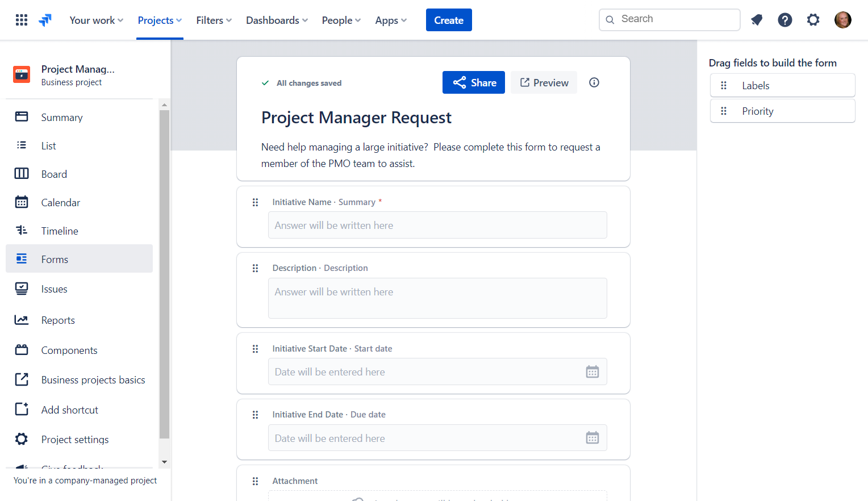Viewport: 868px width, 501px height.
Task: Click the Jira logo icon
Action: 45,20
